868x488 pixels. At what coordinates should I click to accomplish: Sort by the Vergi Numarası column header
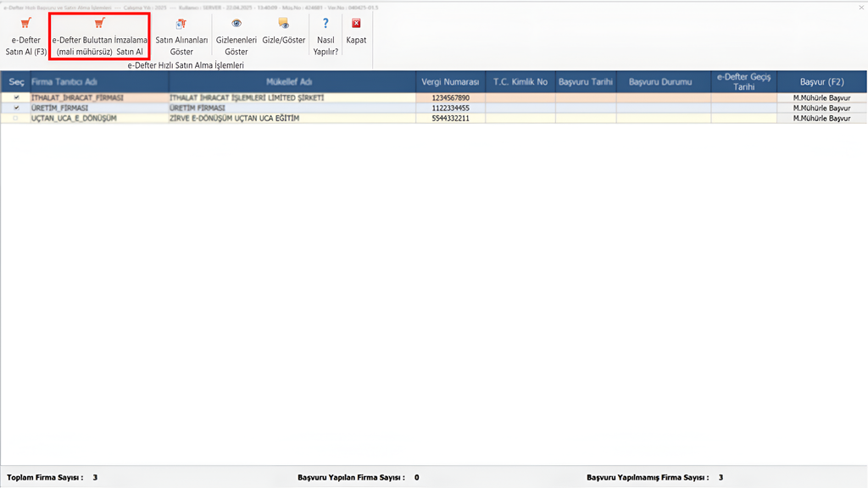coord(450,82)
